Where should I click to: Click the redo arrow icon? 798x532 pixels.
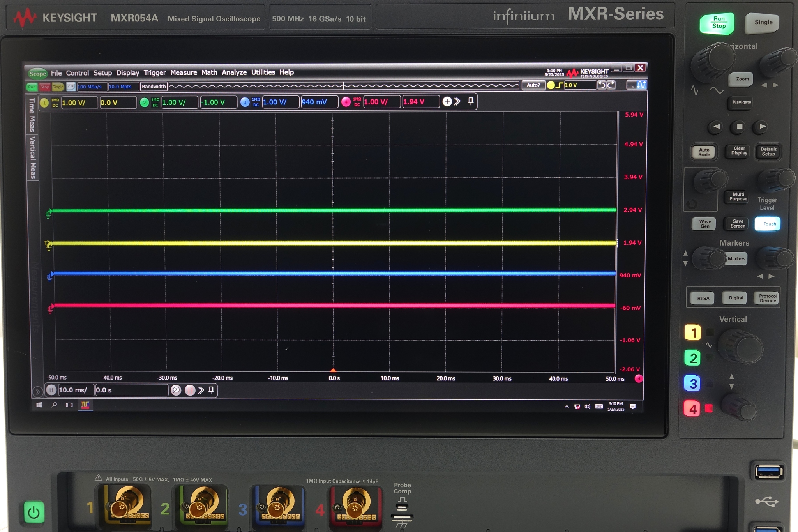[611, 85]
